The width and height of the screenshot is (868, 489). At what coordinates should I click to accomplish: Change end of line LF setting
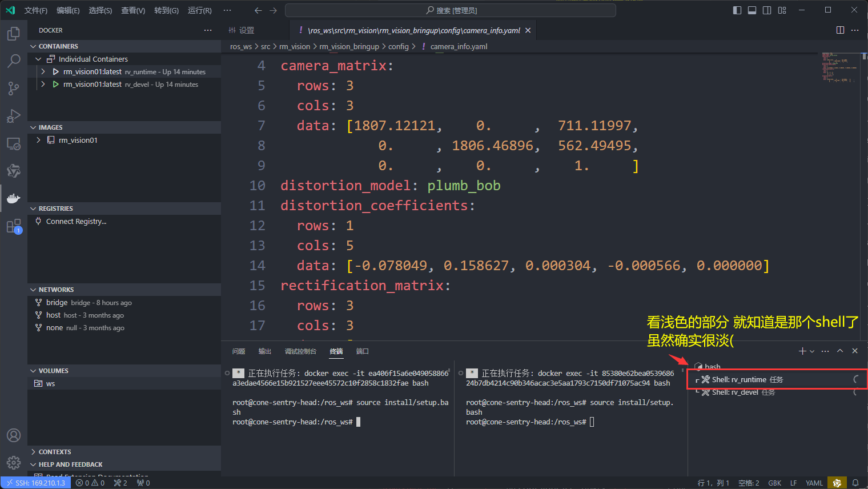tap(794, 483)
